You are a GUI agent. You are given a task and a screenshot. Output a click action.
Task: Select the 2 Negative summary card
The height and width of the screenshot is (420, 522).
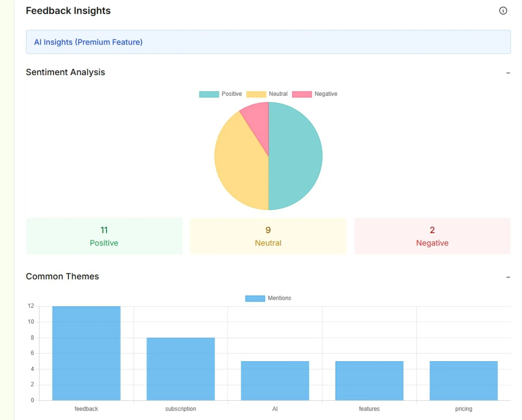point(432,236)
